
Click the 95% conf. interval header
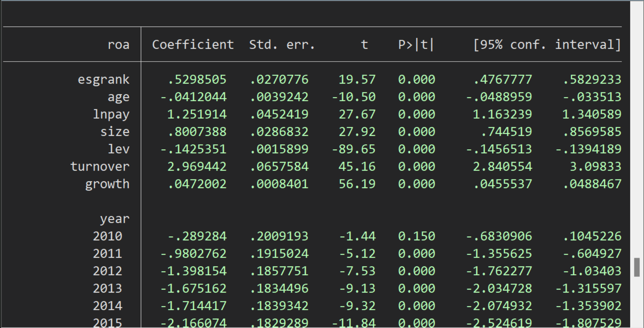tap(547, 45)
